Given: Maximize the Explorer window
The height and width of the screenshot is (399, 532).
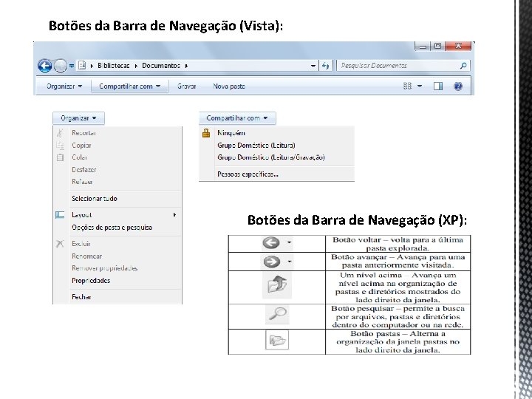Looking at the screenshot, I should (437, 46).
